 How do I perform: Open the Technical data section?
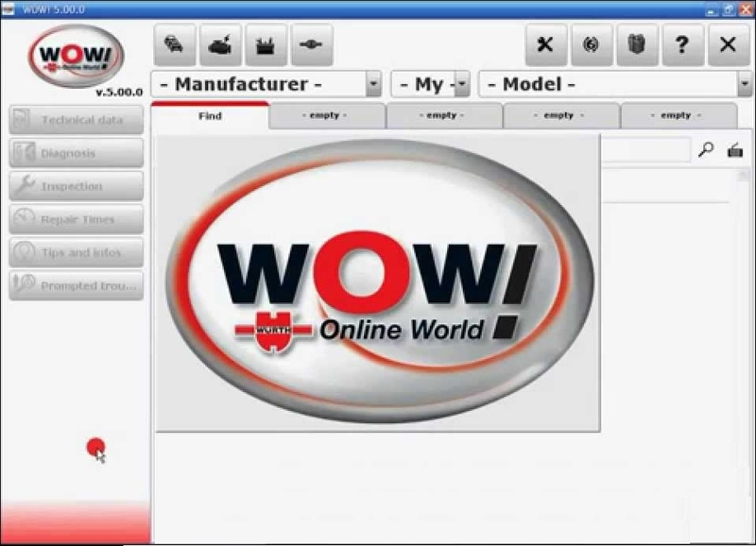pos(77,120)
